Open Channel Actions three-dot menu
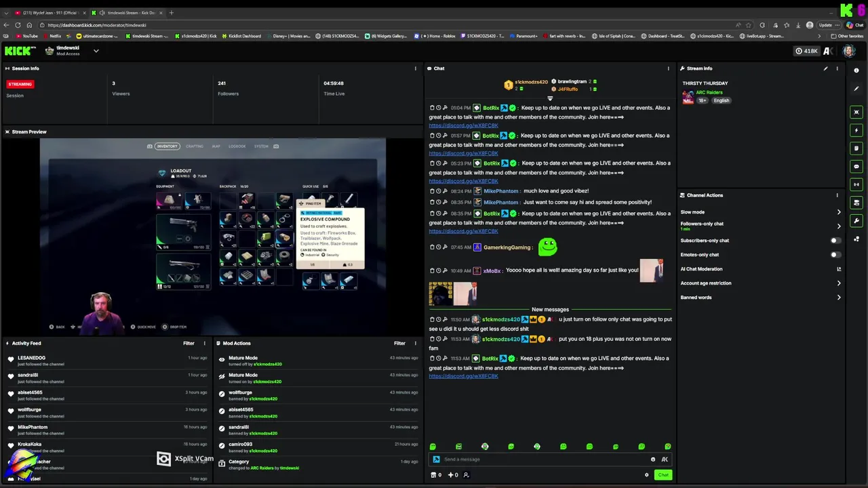Image resolution: width=868 pixels, height=488 pixels. pos(837,195)
